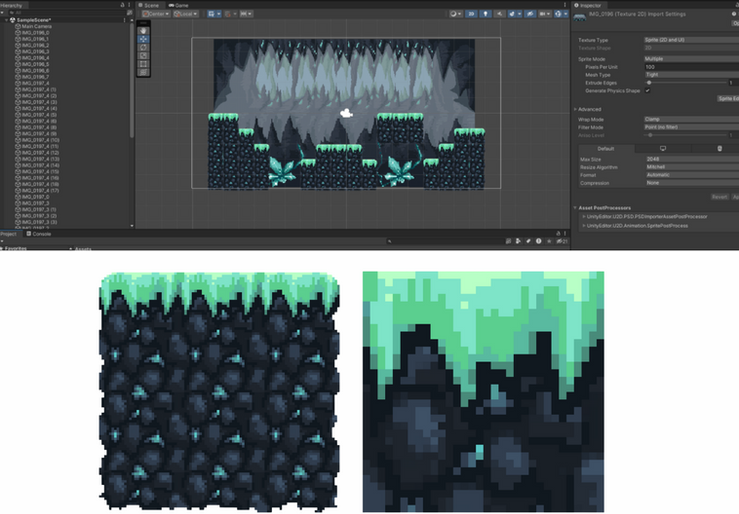Open Wrap Mode dropdown set to Clamp
The width and height of the screenshot is (739, 514).
(x=691, y=120)
